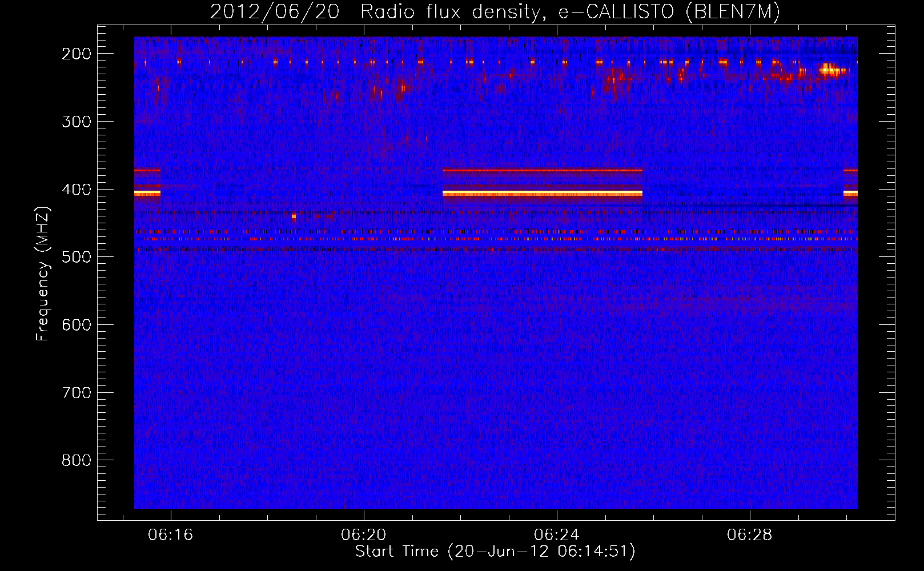
Task: Click the 600 frequency tick label
Action: coord(77,325)
